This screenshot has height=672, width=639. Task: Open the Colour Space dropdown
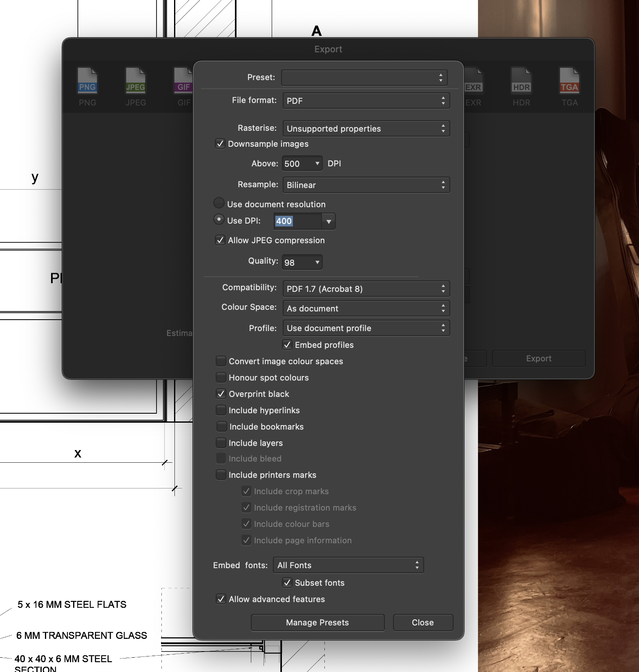[366, 309]
